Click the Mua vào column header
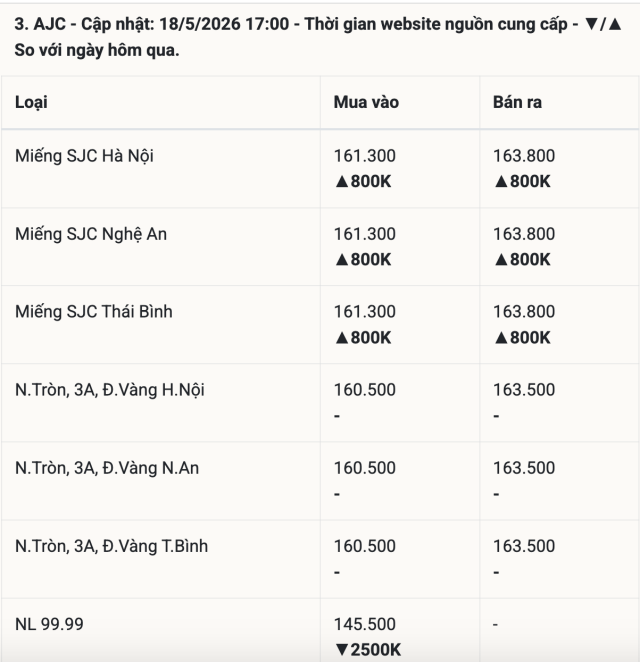The width and height of the screenshot is (640, 662). [x=366, y=102]
